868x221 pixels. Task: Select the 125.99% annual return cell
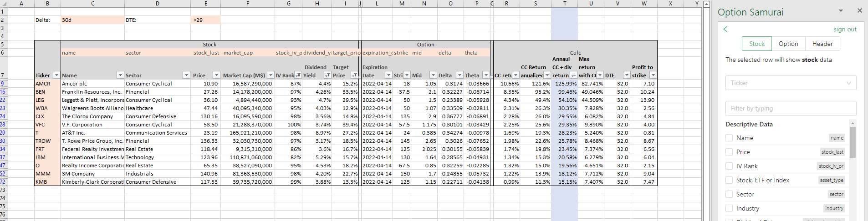(x=565, y=84)
